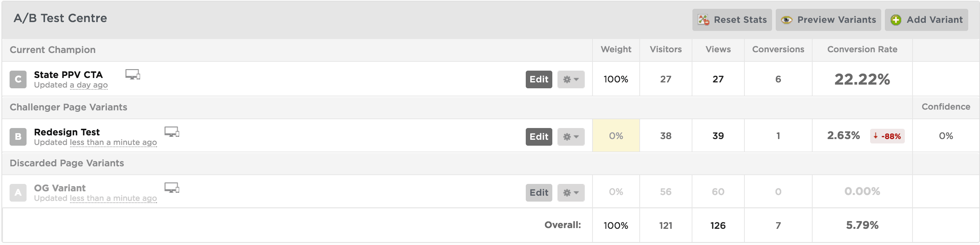Edit the State PPV CTA variant
The width and height of the screenshot is (980, 245).
click(539, 79)
